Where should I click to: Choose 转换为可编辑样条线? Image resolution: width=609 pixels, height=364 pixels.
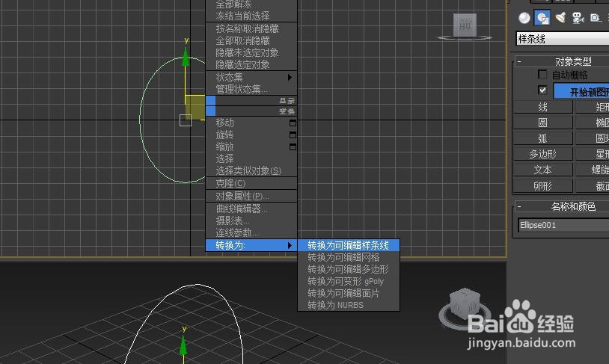(349, 245)
